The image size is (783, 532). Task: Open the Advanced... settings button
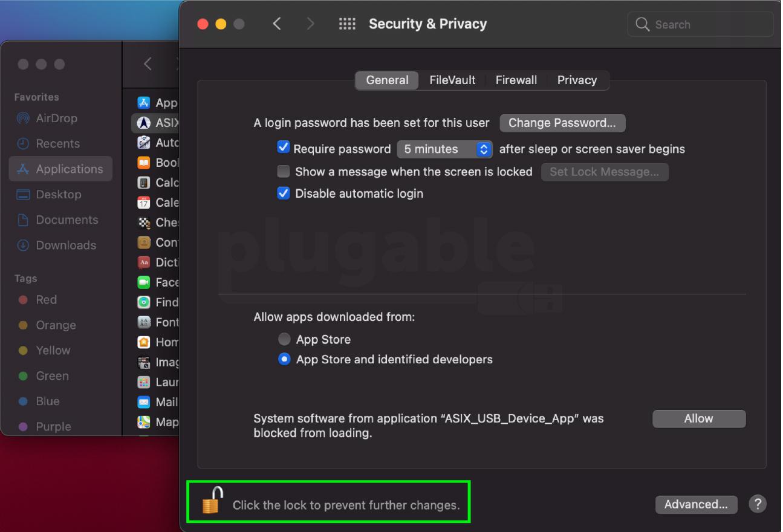click(696, 504)
